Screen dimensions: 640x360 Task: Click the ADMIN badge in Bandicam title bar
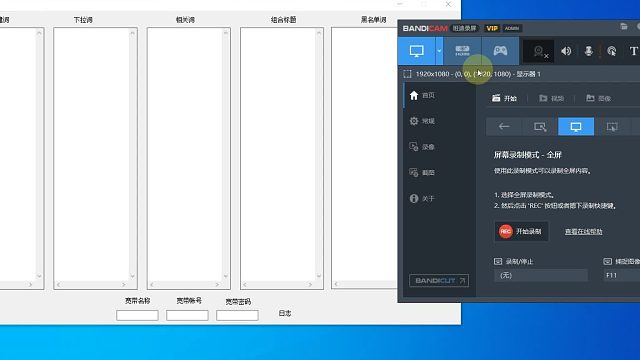click(512, 28)
